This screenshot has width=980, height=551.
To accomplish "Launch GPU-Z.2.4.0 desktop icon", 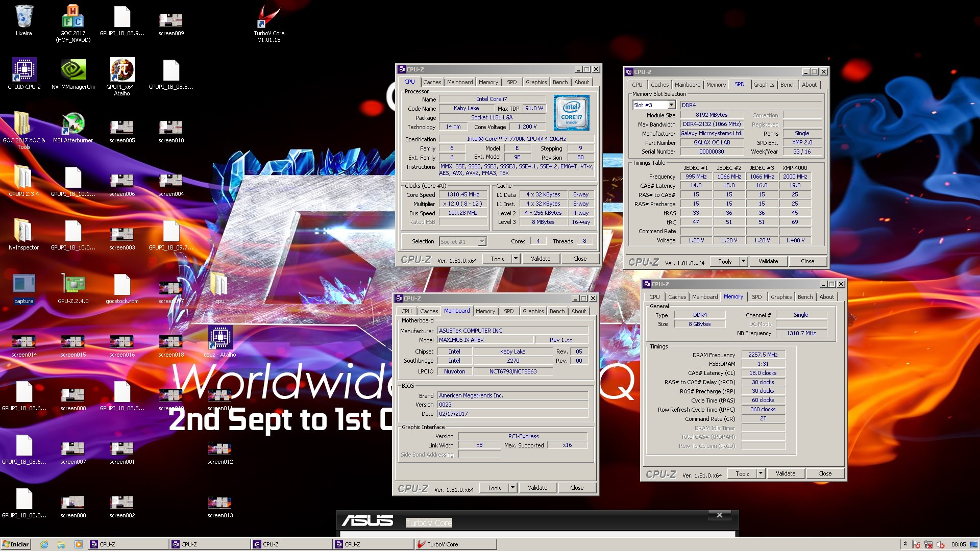I will [x=73, y=288].
